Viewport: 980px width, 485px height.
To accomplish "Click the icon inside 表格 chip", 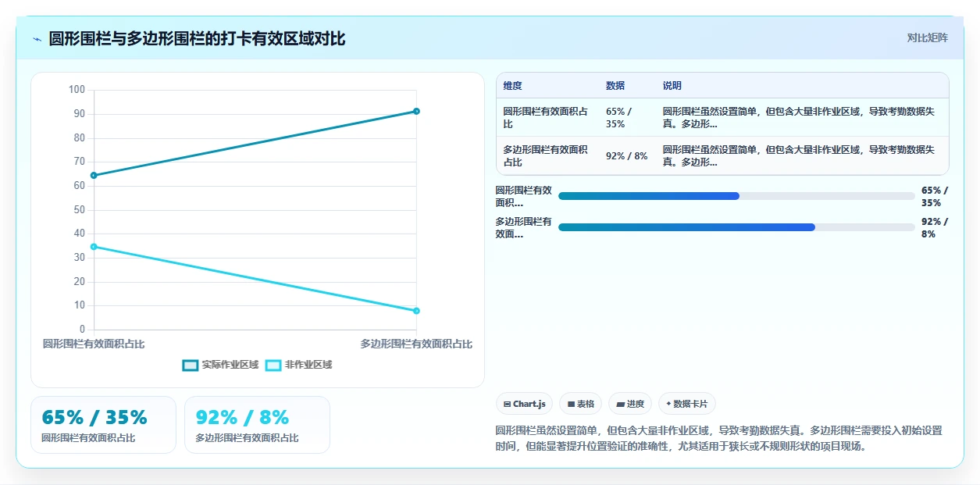I will point(571,405).
